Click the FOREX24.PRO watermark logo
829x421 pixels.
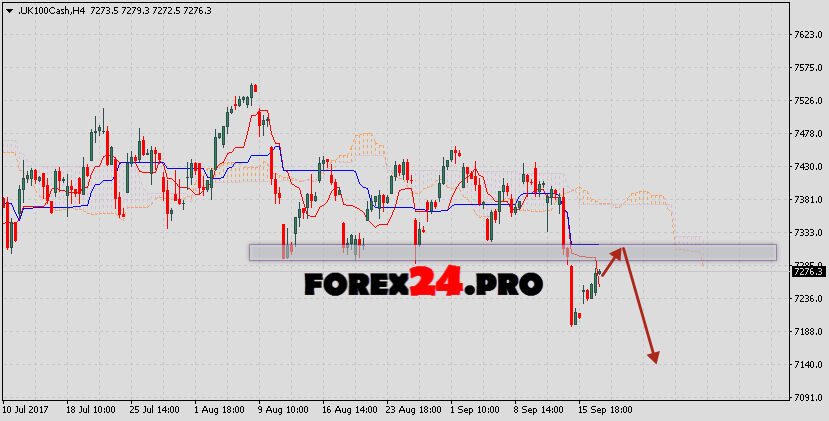[x=423, y=285]
